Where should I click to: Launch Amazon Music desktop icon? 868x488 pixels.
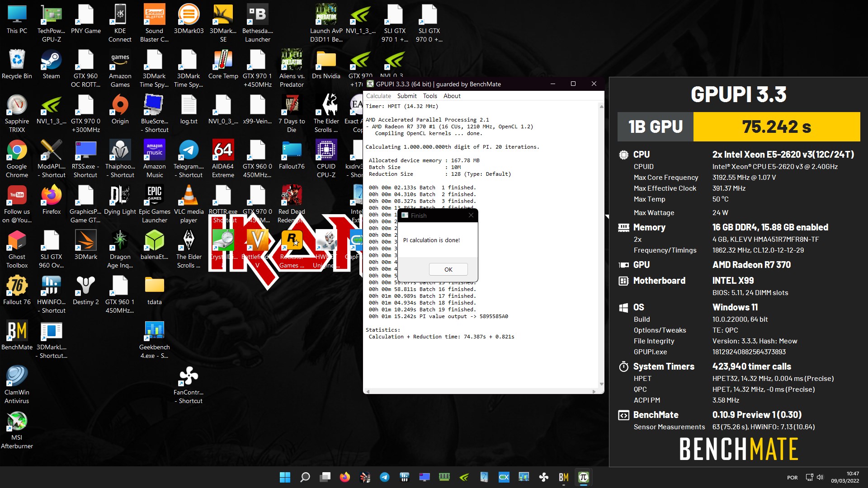pyautogui.click(x=154, y=159)
